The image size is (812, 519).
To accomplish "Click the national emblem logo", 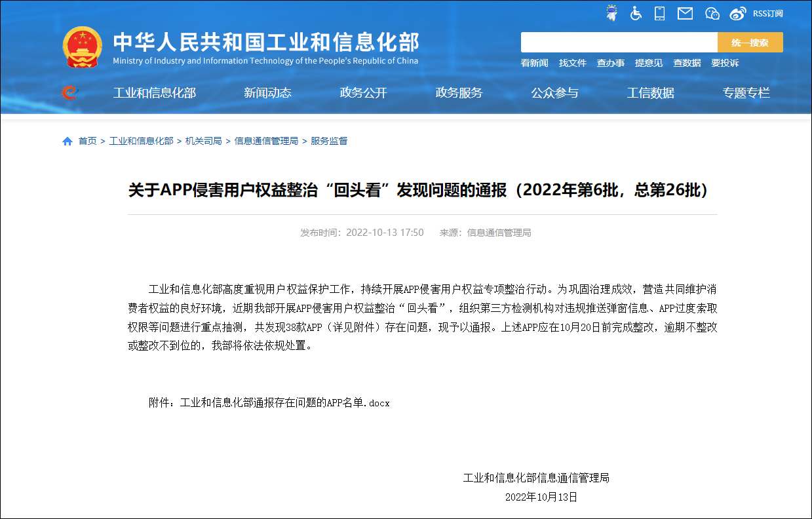I will pyautogui.click(x=83, y=47).
